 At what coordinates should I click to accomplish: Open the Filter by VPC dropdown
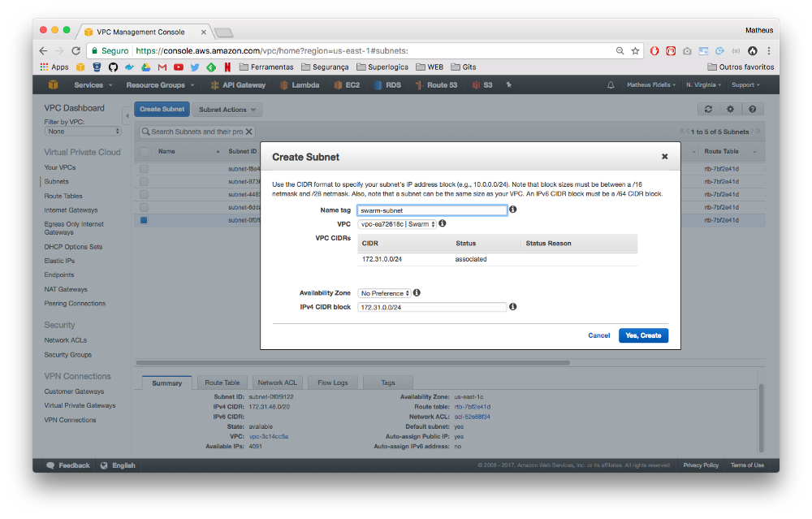(84, 132)
